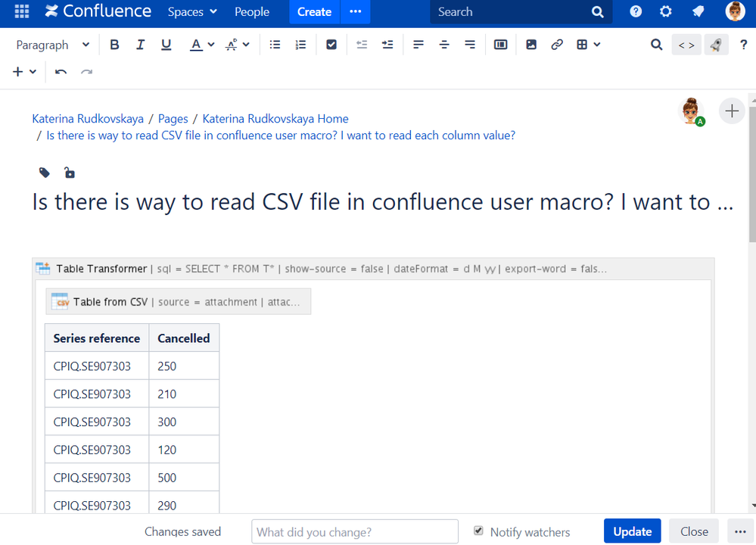This screenshot has height=545, width=756.
Task: Align text right
Action: coord(470,45)
